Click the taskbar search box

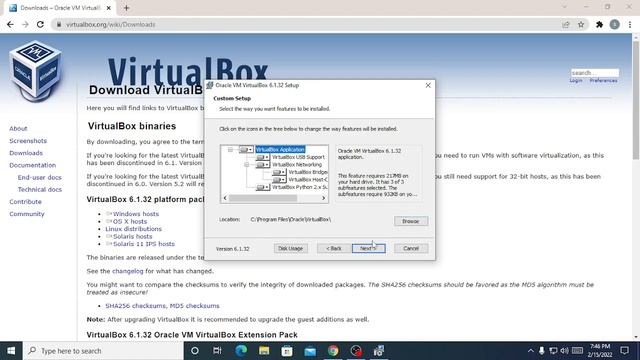pyautogui.click(x=103, y=351)
